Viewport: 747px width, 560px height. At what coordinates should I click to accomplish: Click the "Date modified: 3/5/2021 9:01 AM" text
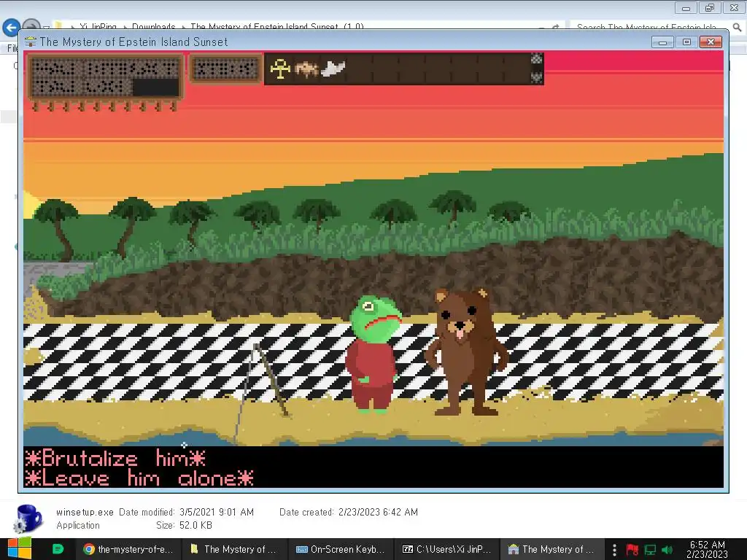[186, 513]
